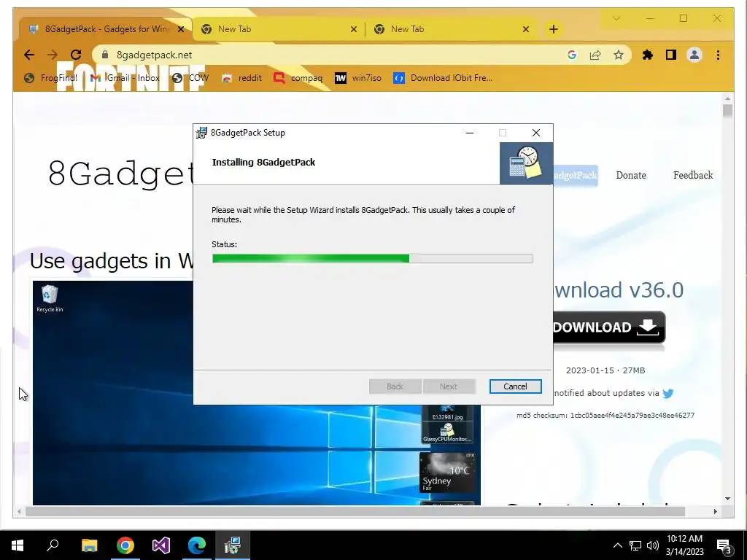This screenshot has height=560, width=747.
Task: Open COW bookmark
Action: click(x=190, y=77)
